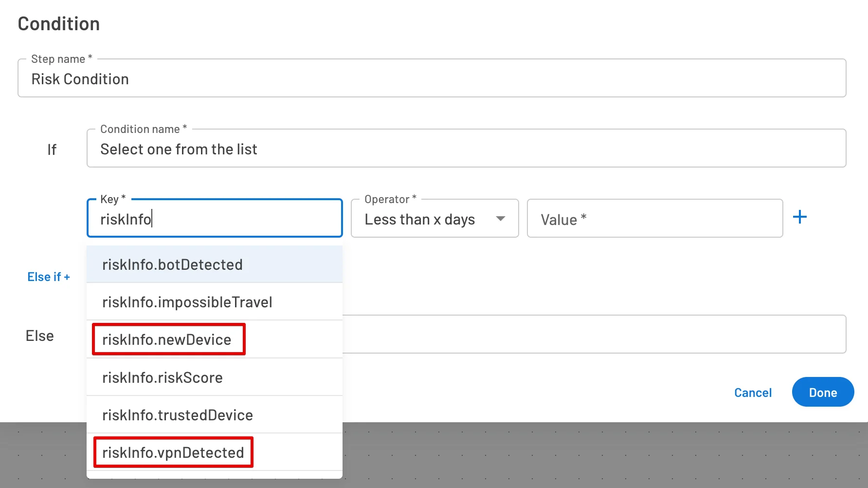
Task: Click the Value input field
Action: click(655, 218)
